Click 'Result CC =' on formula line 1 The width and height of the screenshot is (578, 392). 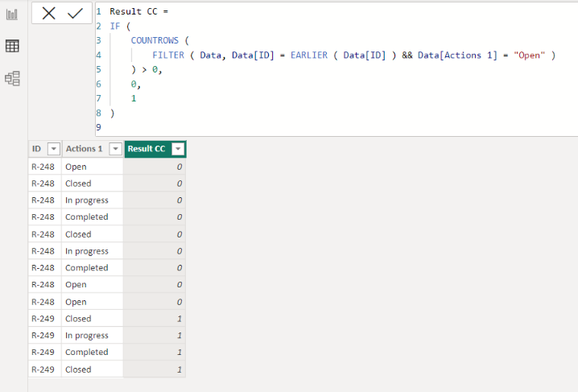pos(138,12)
